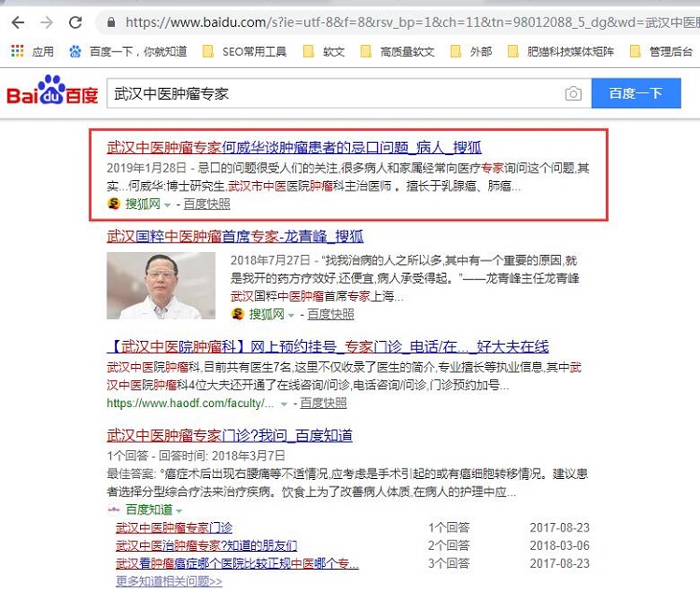Open the 外部 bookmark folder

(471, 52)
